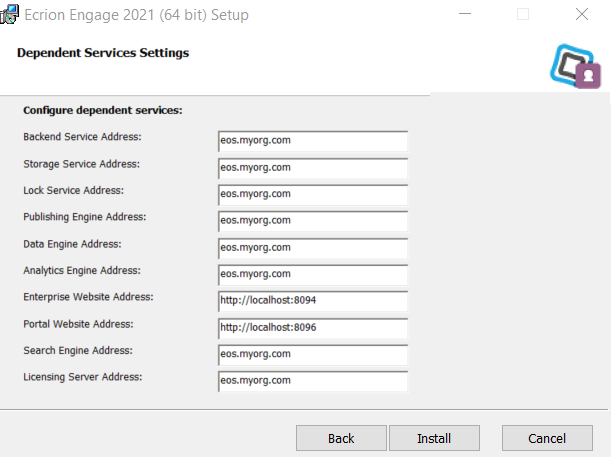
Task: Click the 'Enterprise Website Address:' label
Action: coord(88,297)
